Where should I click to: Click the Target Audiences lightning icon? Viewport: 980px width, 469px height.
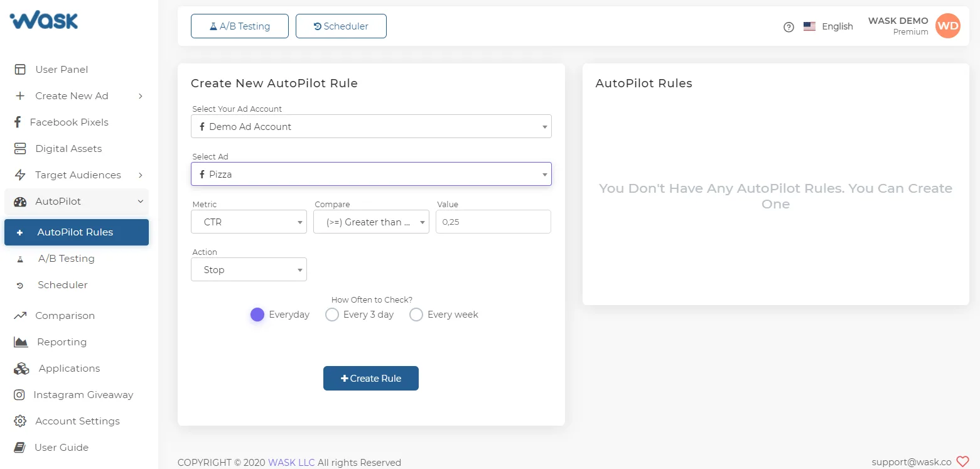[20, 175]
